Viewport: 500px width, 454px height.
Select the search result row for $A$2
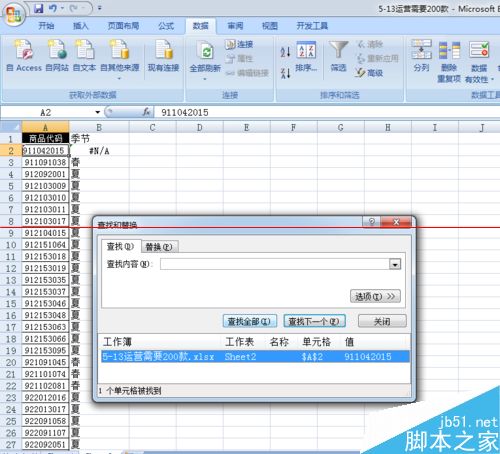point(255,357)
